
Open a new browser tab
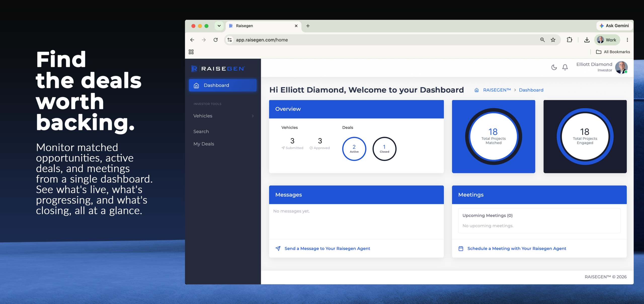tap(308, 26)
